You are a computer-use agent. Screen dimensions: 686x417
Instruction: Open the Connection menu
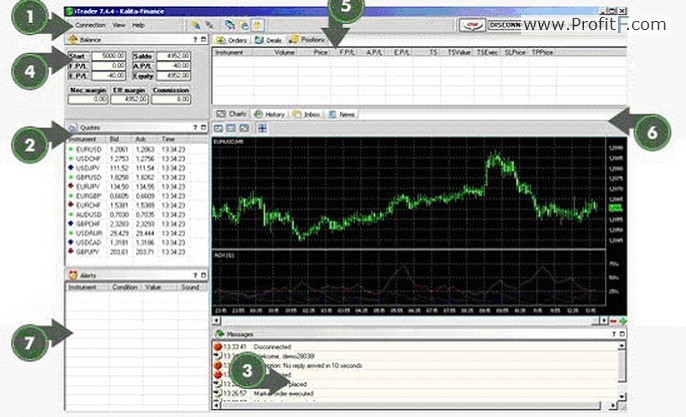coord(90,25)
